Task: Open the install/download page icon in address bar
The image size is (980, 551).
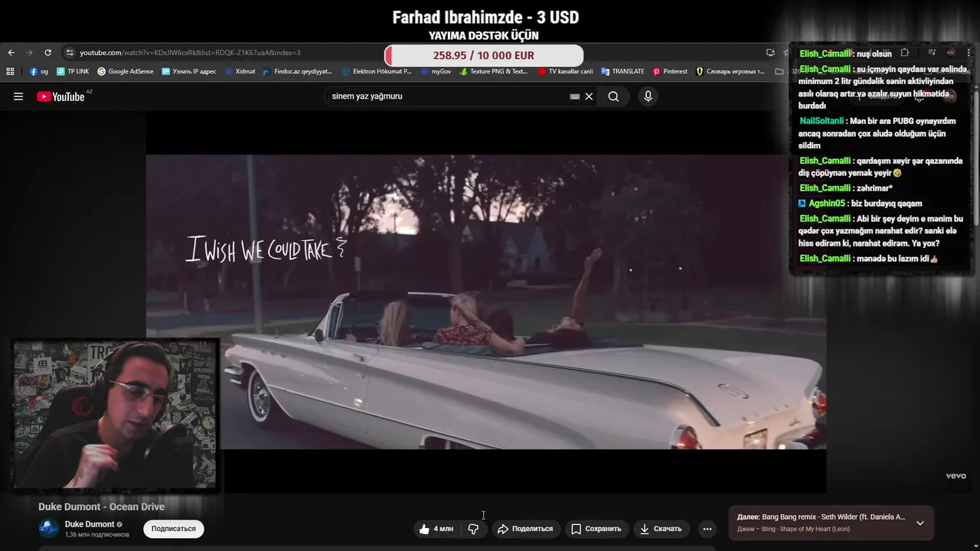Action: (x=770, y=53)
